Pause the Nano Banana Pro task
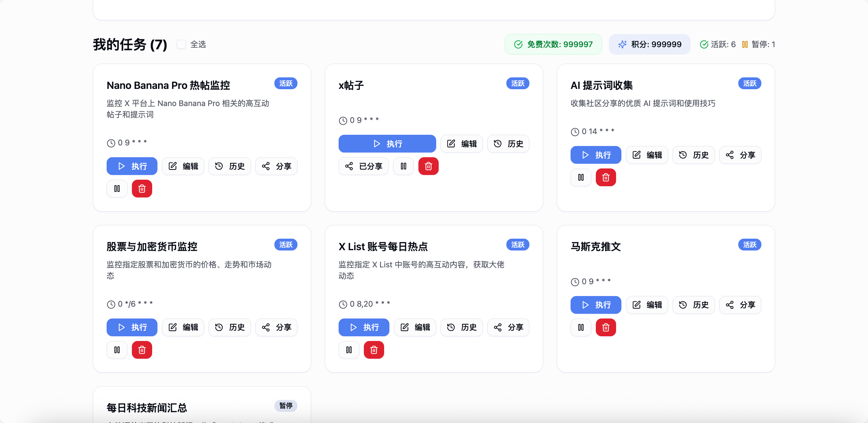Screen dimensions: 868x423 (x=117, y=188)
